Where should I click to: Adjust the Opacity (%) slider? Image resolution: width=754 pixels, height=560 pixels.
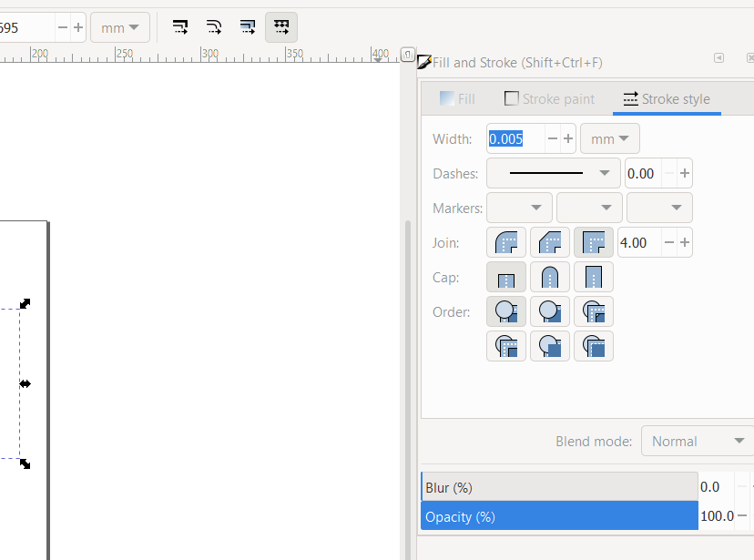[x=560, y=516]
